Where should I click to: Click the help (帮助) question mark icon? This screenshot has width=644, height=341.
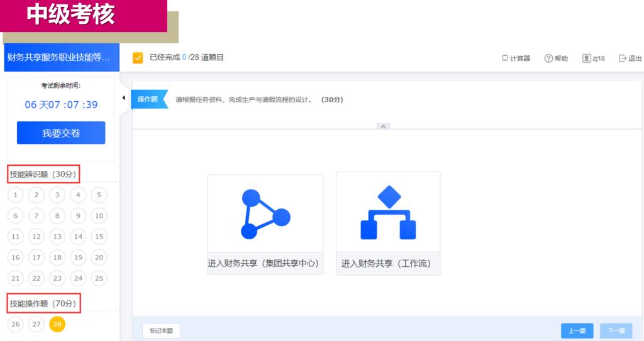[x=548, y=58]
